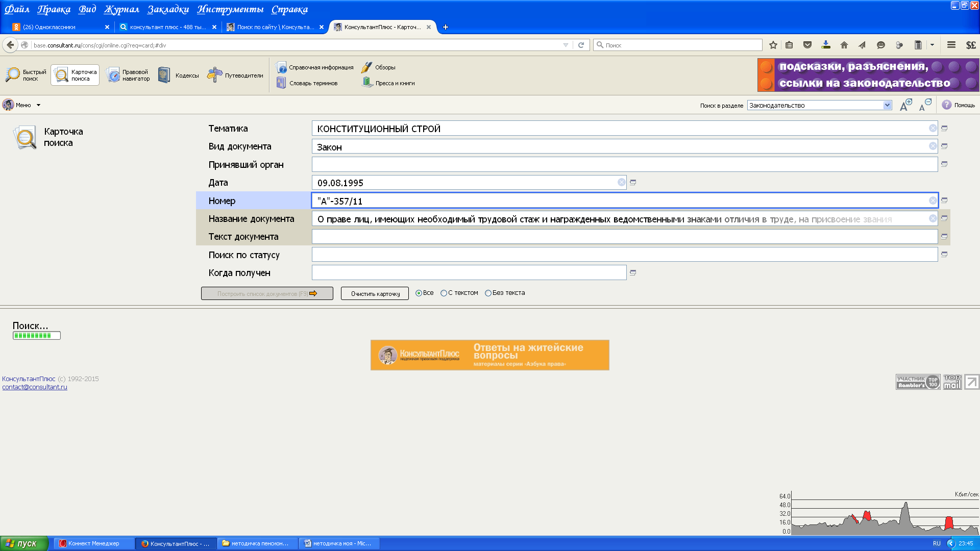Open the Закладки menu

click(x=168, y=9)
